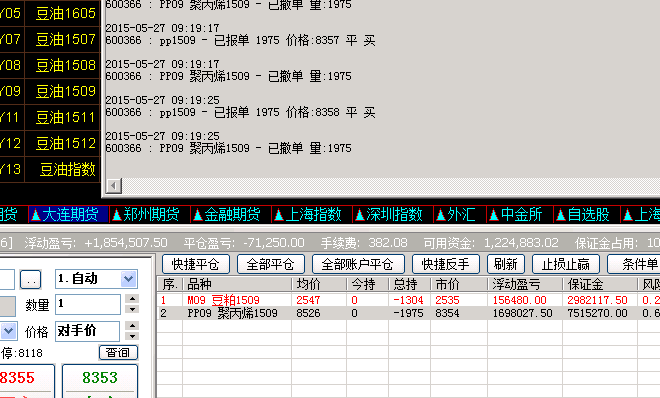
Task: Select position row PP09 聚丙烯1509
Action: point(408,313)
